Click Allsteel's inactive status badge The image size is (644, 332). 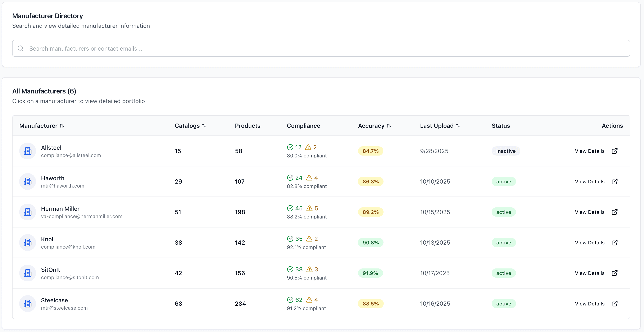tap(505, 151)
